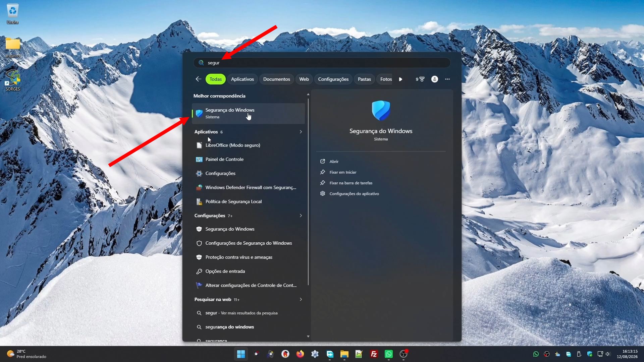The image size is (644, 362).
Task: Click the volume speaker icon in system tray
Action: coord(608,354)
